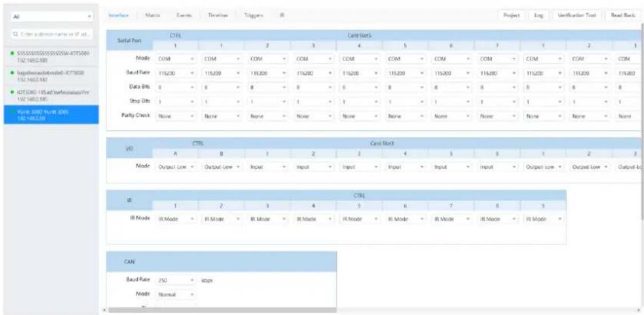Open Serial Port card slot 4 Baud Rate dropdown
This screenshot has width=644, height=315.
tap(361, 73)
